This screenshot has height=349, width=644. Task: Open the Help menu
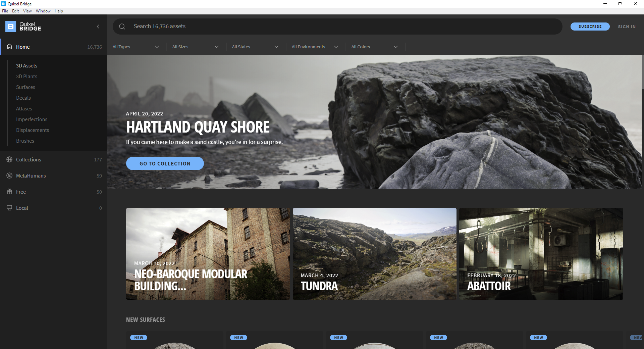coord(59,11)
